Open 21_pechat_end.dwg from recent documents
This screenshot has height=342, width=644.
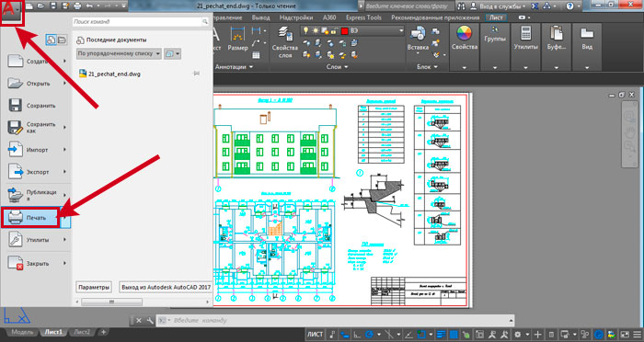pyautogui.click(x=114, y=74)
